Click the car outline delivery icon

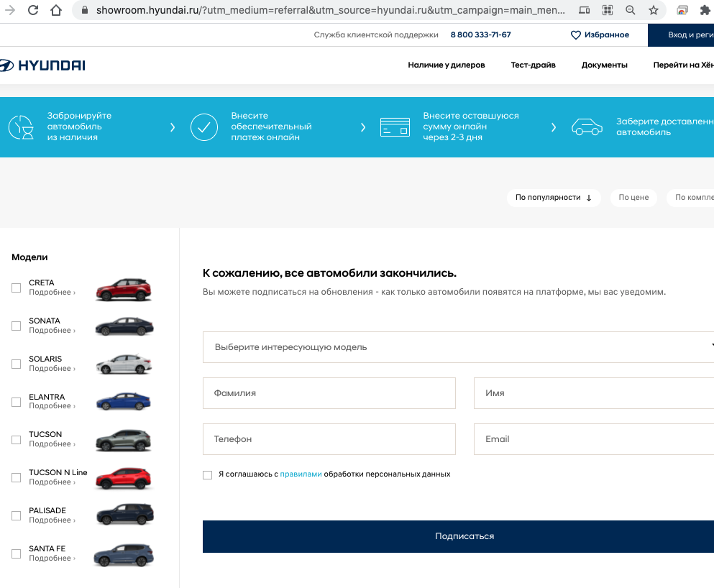[587, 127]
